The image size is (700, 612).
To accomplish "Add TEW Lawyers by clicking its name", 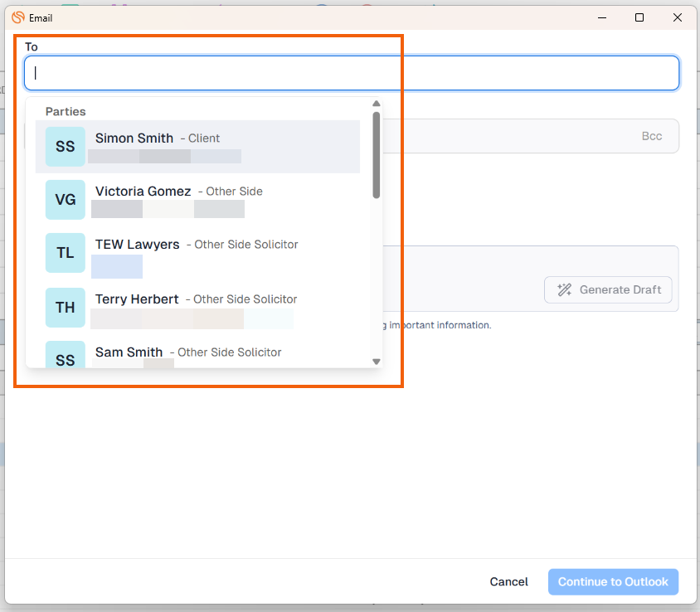I will tap(137, 245).
